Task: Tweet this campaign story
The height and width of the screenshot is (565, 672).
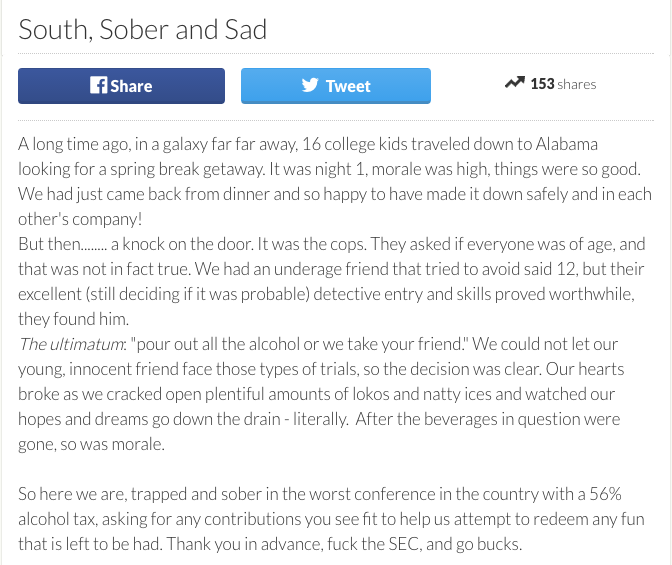Action: [336, 86]
